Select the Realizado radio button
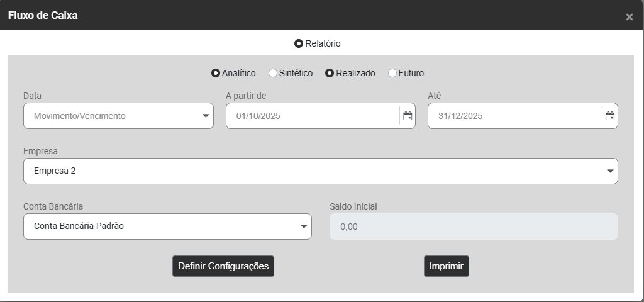The height and width of the screenshot is (302, 644). [x=330, y=73]
